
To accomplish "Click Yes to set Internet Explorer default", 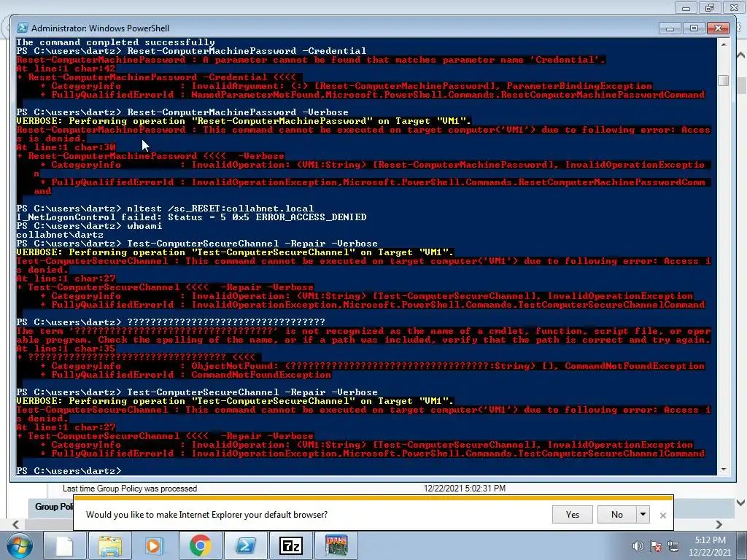I will click(x=572, y=514).
